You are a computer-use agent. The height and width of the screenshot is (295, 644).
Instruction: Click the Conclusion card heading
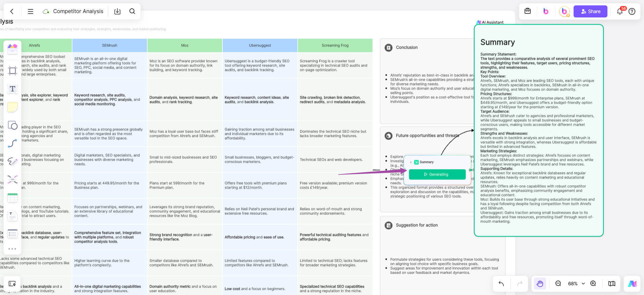click(x=407, y=47)
